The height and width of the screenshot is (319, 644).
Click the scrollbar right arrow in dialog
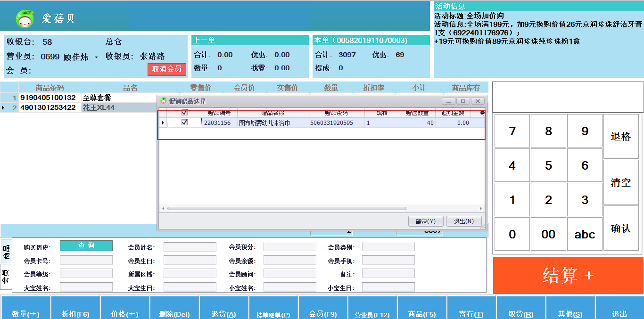tap(481, 208)
